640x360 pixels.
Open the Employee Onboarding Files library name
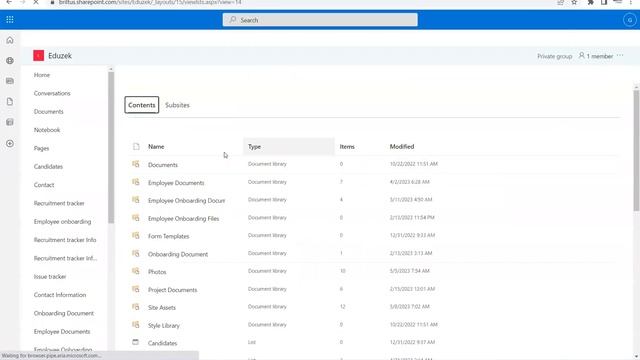coord(183,218)
